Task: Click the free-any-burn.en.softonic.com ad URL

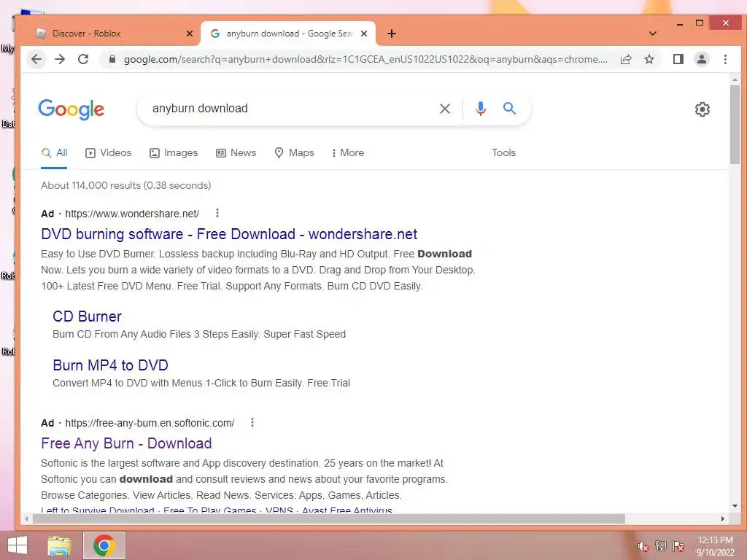Action: pyautogui.click(x=150, y=423)
